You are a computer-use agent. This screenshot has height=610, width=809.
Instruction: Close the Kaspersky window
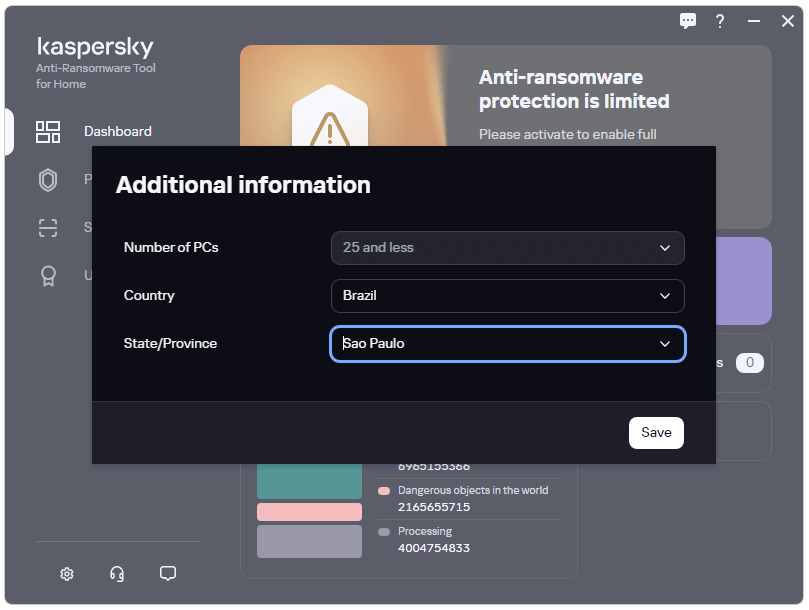coord(787,21)
